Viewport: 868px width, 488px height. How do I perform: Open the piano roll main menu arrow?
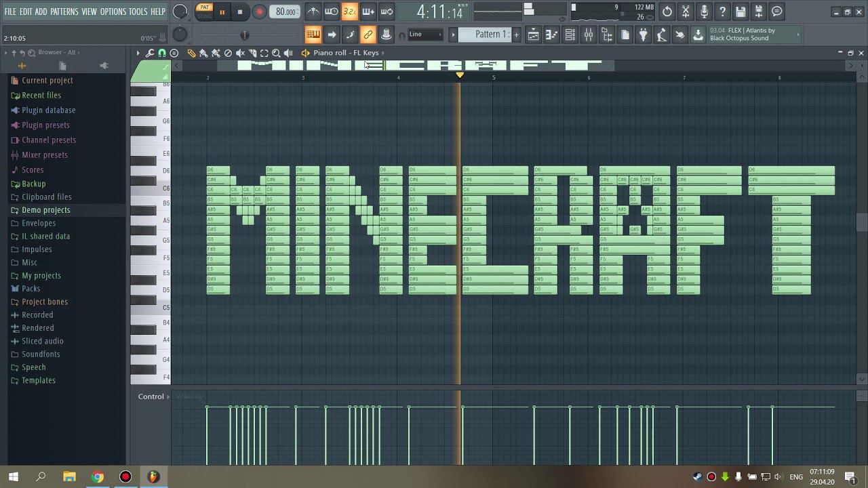pos(138,53)
